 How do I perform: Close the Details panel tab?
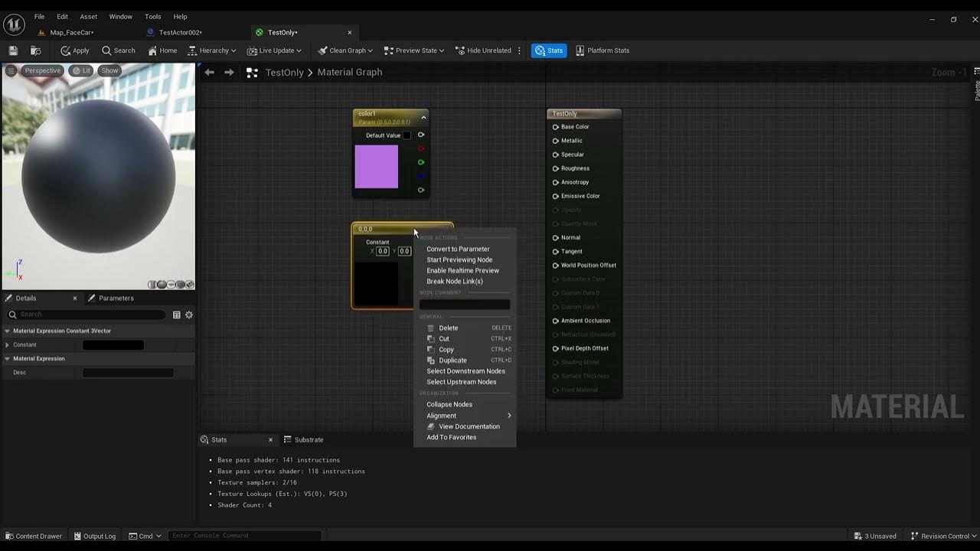[75, 298]
